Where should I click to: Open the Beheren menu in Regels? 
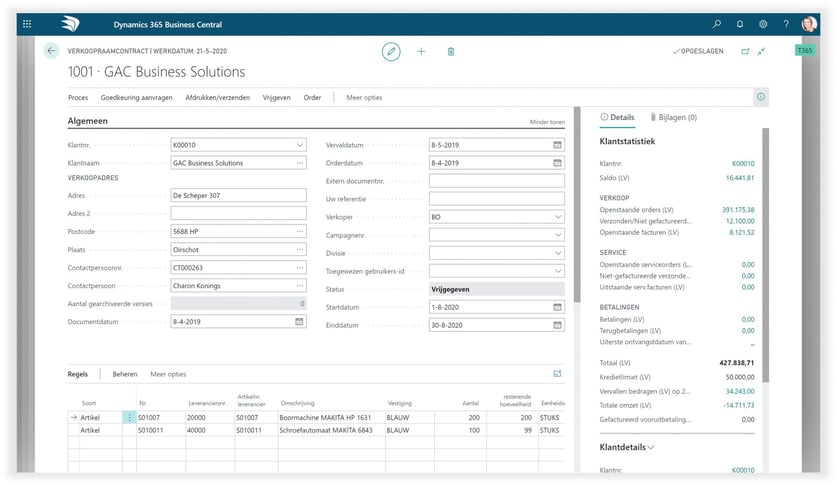point(125,374)
